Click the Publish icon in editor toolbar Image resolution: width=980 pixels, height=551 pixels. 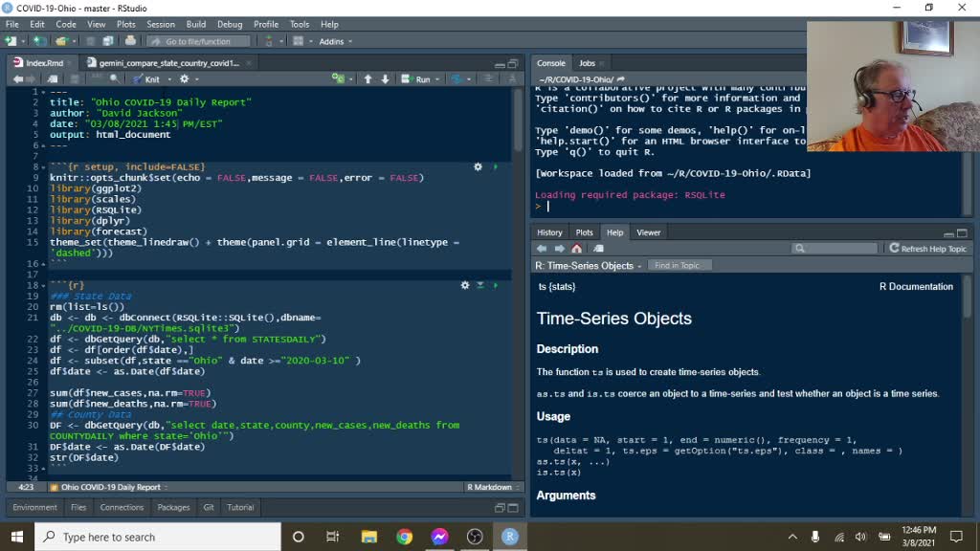[x=457, y=78]
